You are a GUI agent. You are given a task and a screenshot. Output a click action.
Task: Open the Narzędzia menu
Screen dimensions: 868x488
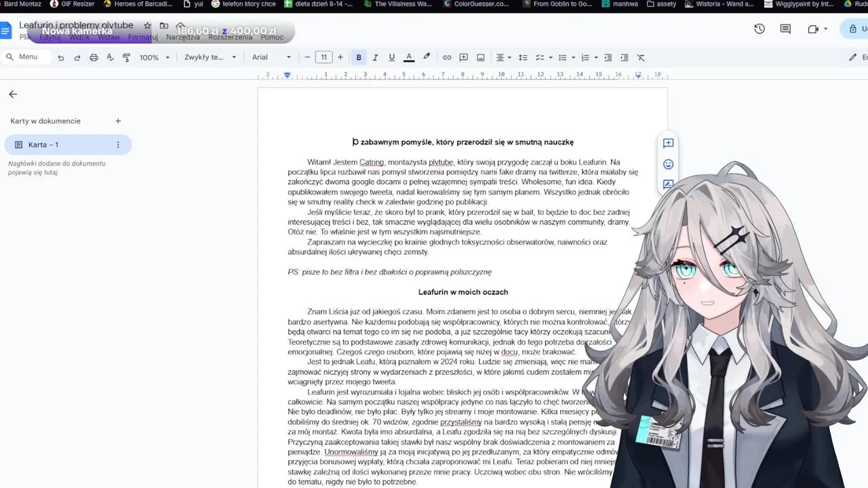(x=183, y=37)
